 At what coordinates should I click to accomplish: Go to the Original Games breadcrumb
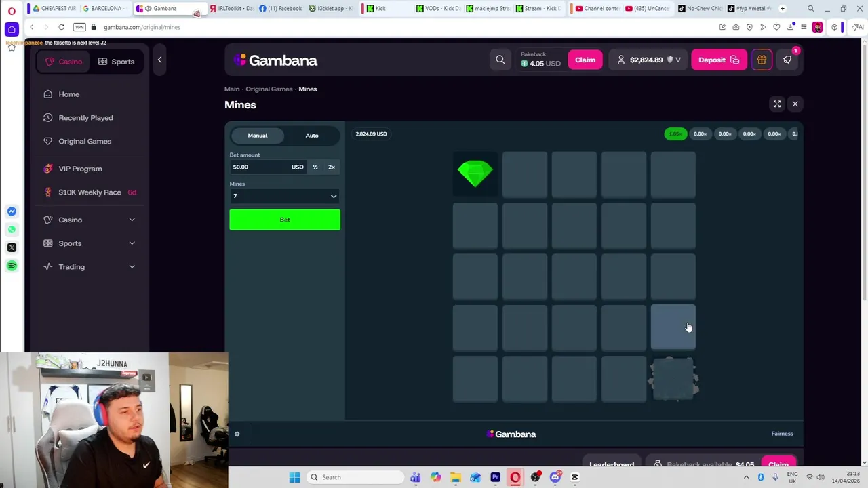[269, 89]
